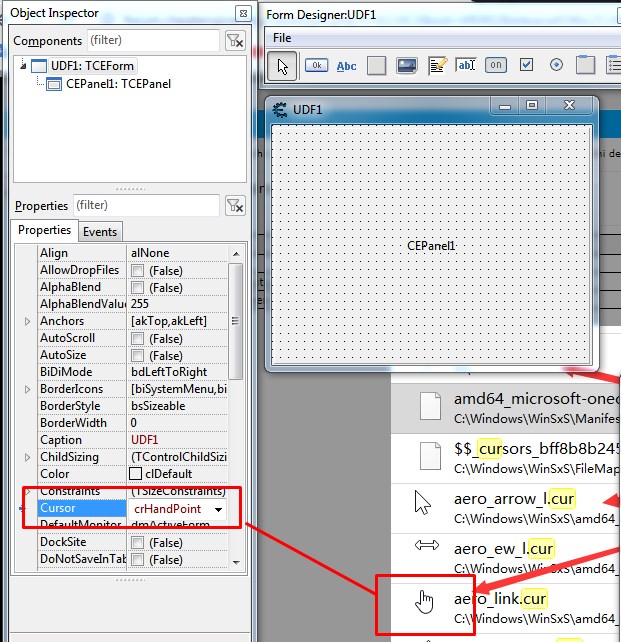The width and height of the screenshot is (621, 642).
Task: Select the CEPanel1 panel on the form
Action: [x=431, y=246]
